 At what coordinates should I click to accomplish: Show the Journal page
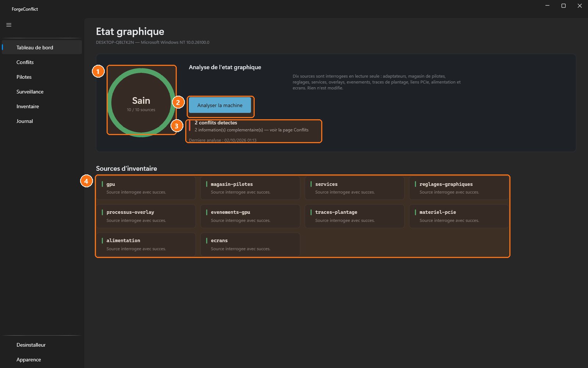point(42,121)
